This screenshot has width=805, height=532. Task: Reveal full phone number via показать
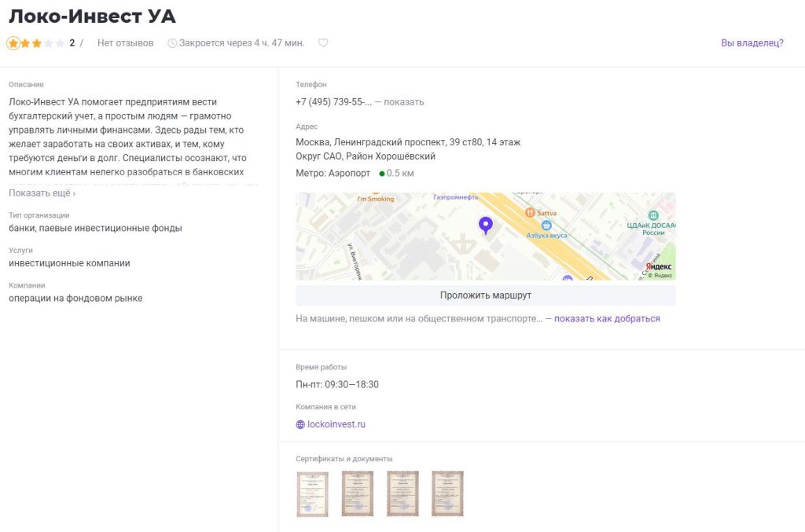tap(403, 101)
